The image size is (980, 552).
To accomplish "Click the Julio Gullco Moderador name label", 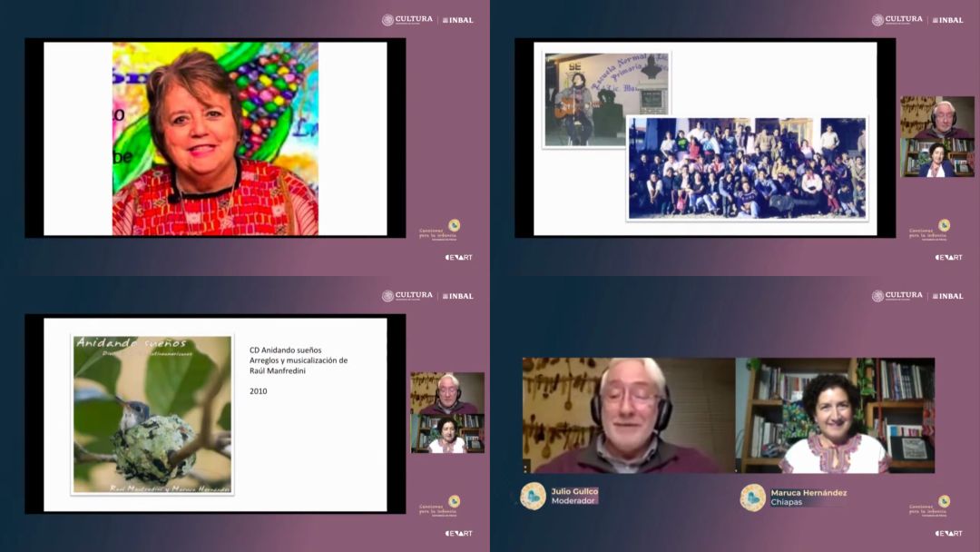I will click(573, 497).
